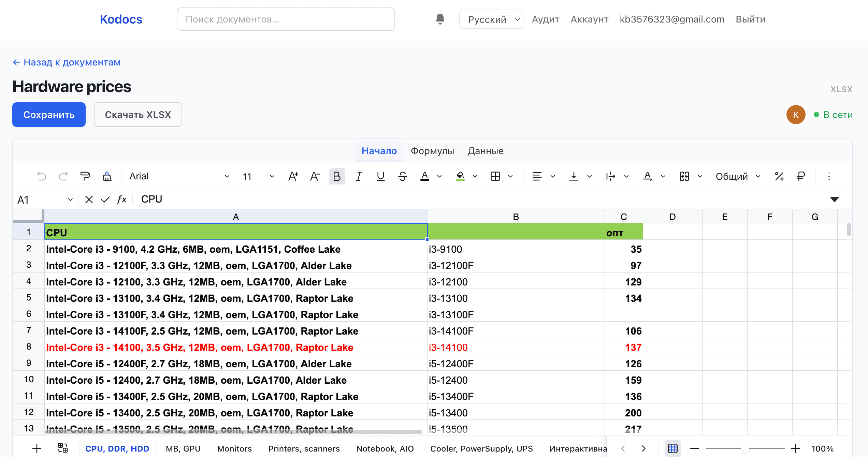Click the borders icon
This screenshot has width=868, height=457.
click(495, 176)
